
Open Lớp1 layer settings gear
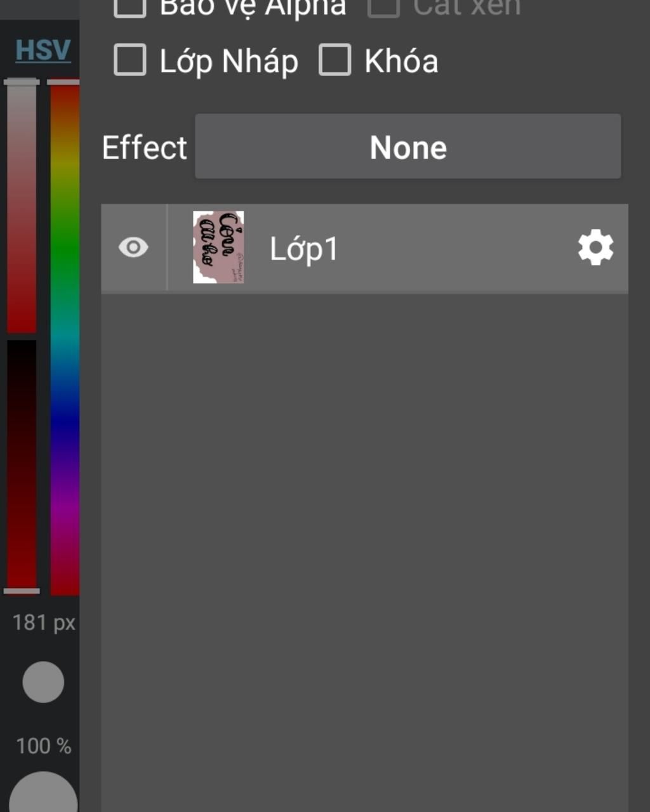pos(595,247)
